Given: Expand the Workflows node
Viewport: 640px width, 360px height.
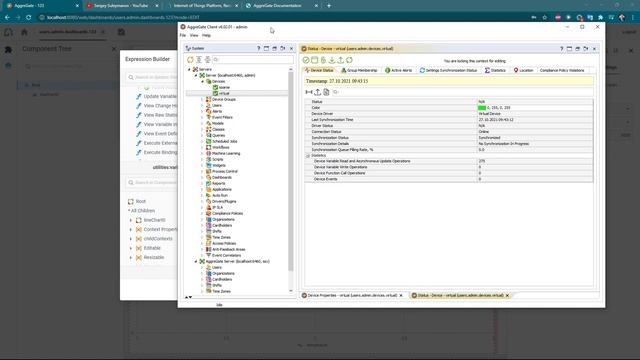Looking at the screenshot, I should (x=202, y=147).
